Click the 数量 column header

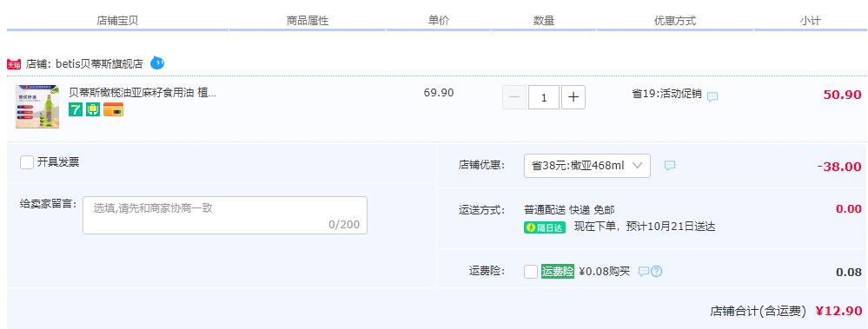point(544,21)
